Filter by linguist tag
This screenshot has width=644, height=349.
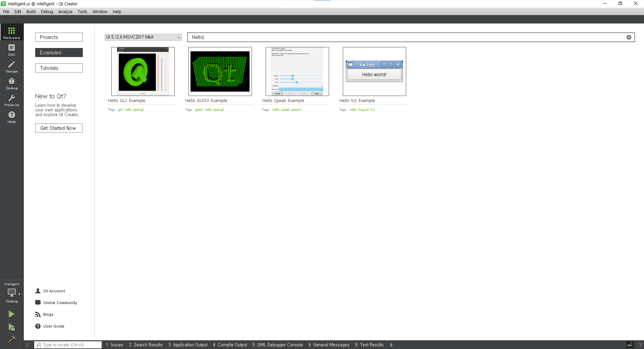(x=363, y=110)
